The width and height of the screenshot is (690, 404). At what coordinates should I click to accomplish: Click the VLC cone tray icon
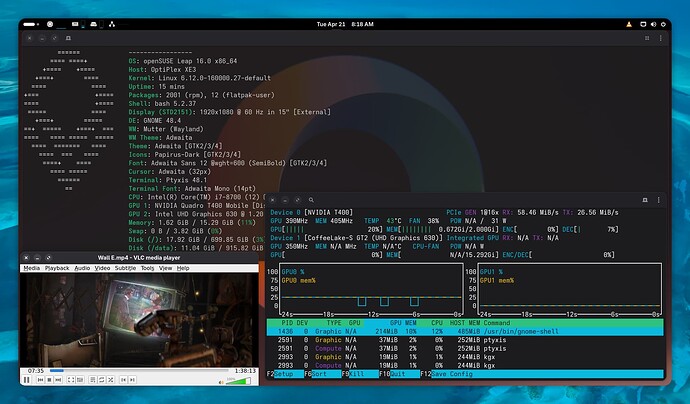coord(629,24)
